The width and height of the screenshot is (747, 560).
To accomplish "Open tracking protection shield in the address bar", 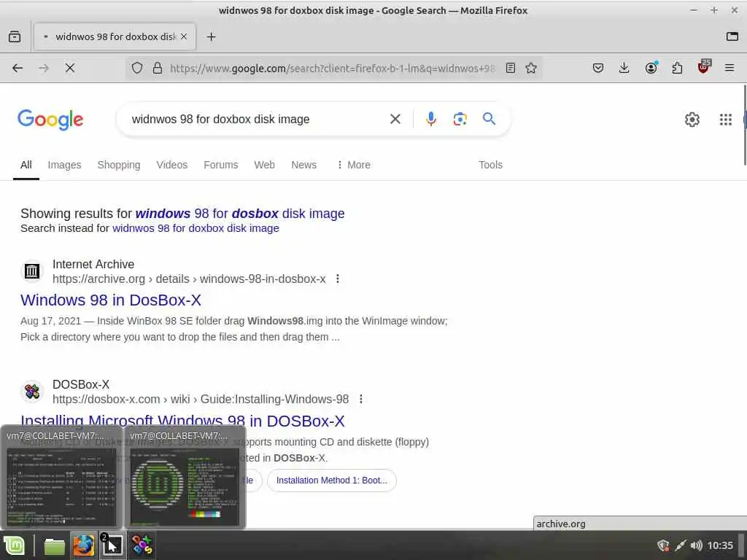I will (x=137, y=68).
